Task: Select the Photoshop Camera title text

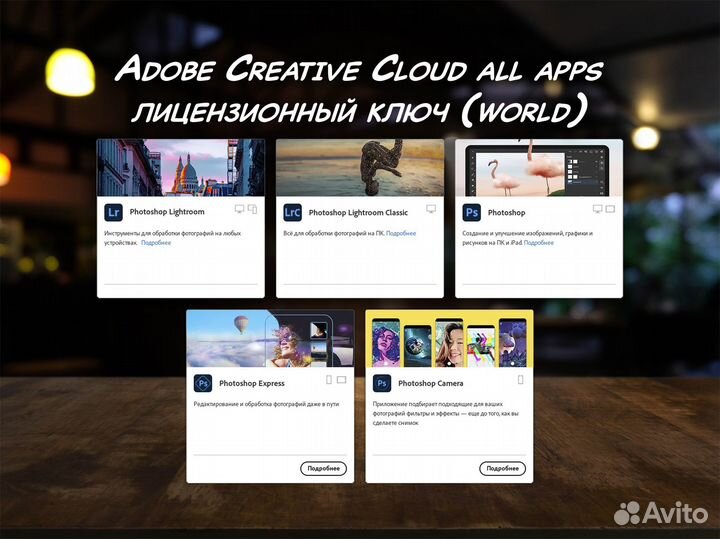Action: click(431, 383)
